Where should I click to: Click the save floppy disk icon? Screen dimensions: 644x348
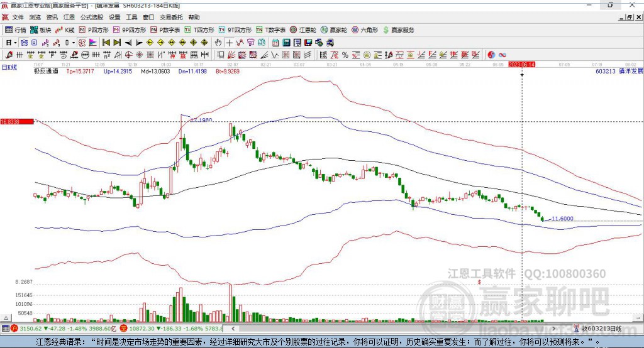(308, 43)
